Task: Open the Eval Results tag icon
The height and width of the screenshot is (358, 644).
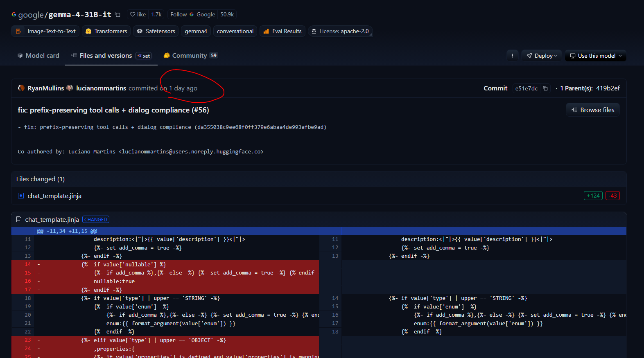Action: tap(266, 31)
